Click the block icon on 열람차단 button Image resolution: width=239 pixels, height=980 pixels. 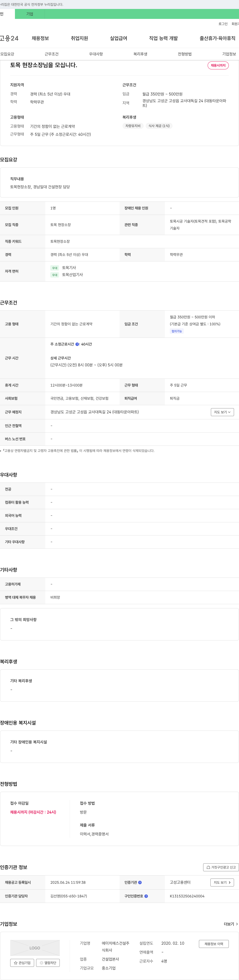42,963
